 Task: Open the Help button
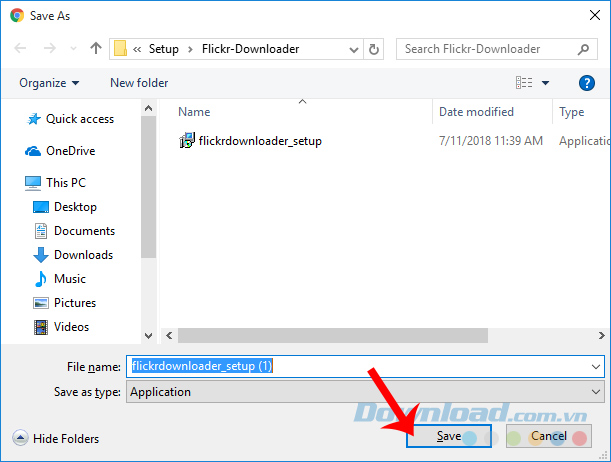tap(586, 83)
